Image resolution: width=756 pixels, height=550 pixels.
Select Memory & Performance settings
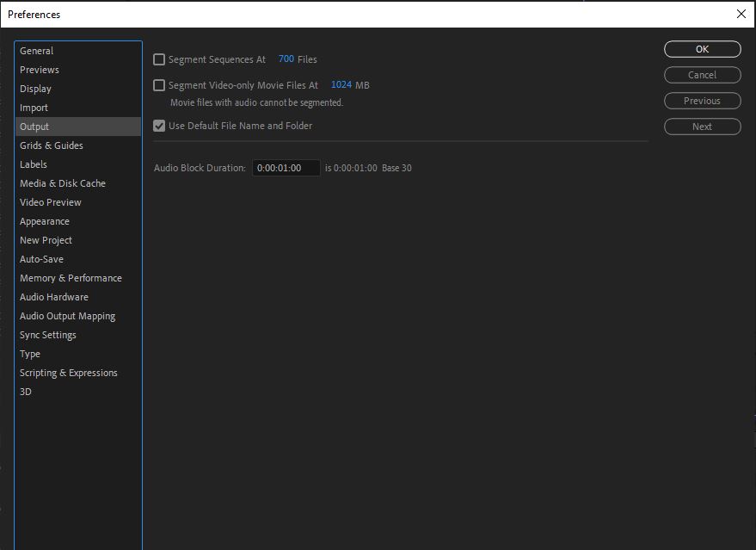(x=71, y=278)
